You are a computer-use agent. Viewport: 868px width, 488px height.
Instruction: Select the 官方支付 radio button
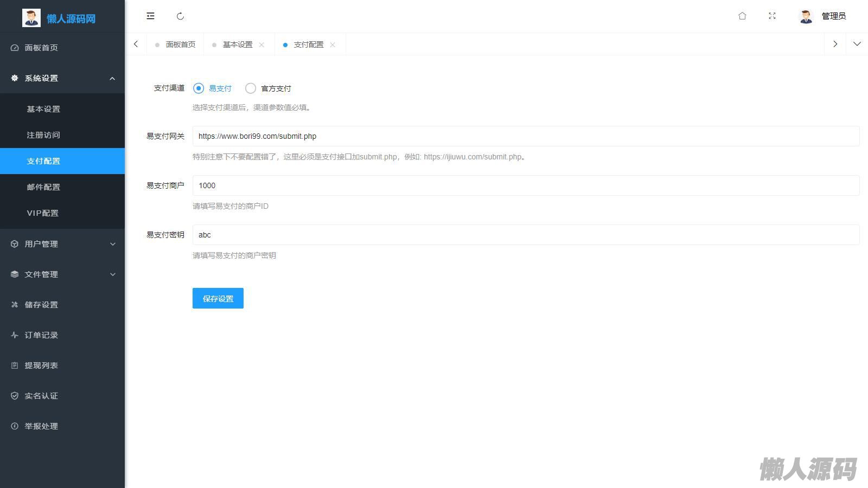(x=251, y=88)
